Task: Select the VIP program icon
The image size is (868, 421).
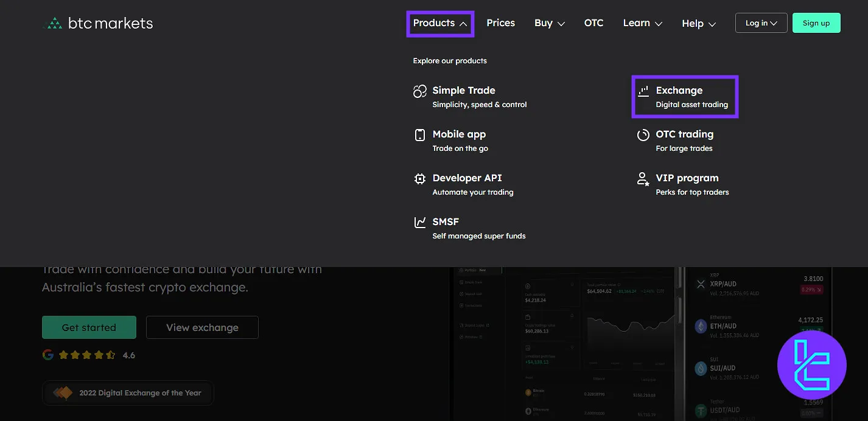Action: [643, 178]
